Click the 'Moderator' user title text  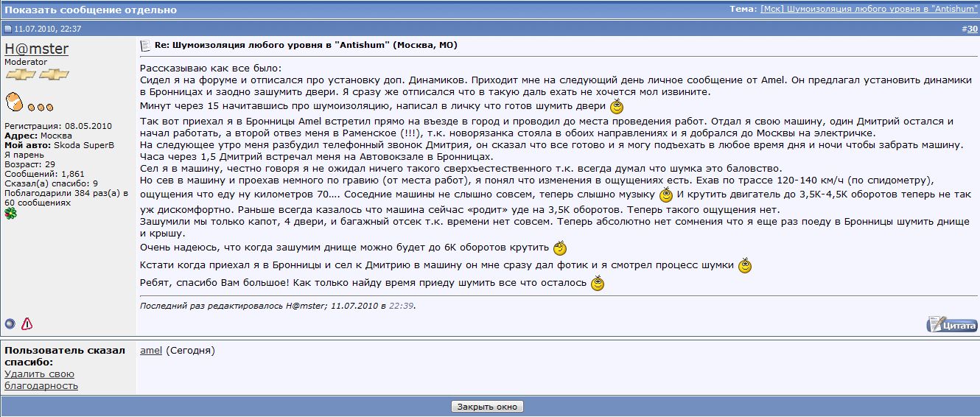[x=26, y=63]
